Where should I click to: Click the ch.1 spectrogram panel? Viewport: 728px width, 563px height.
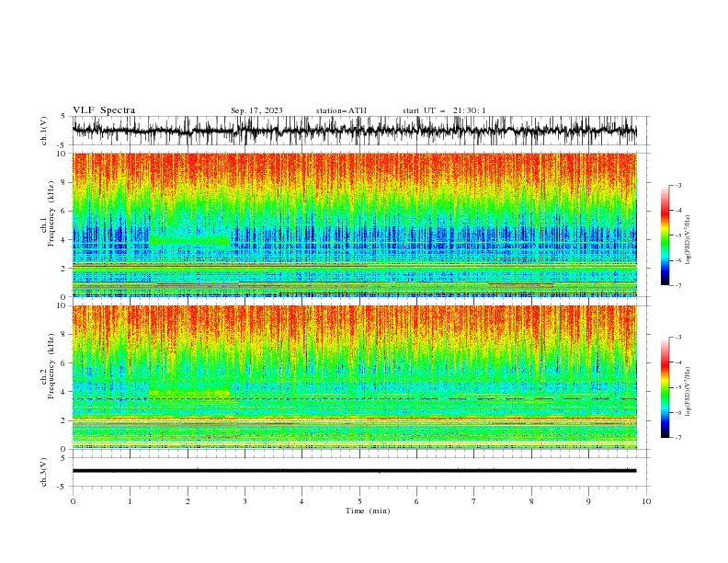coord(354,224)
